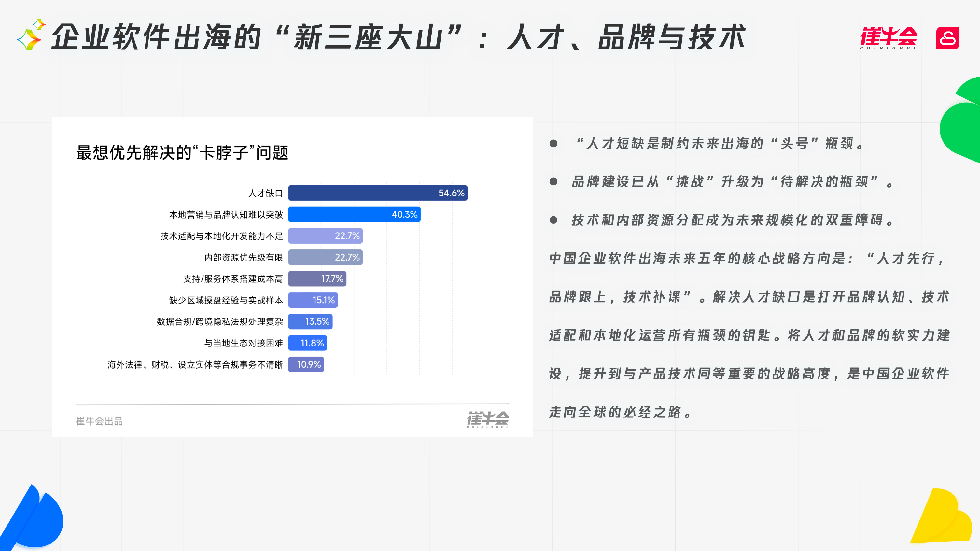The height and width of the screenshot is (551, 980).
Task: Click the 54.6% 人才缺口 bar
Action: click(377, 193)
